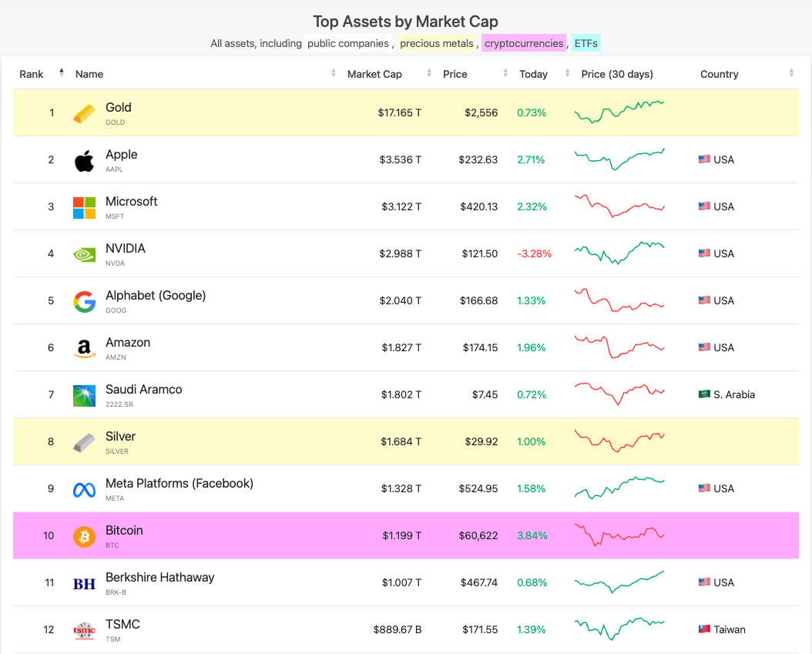Click Gold 30-day price chart

click(x=619, y=112)
